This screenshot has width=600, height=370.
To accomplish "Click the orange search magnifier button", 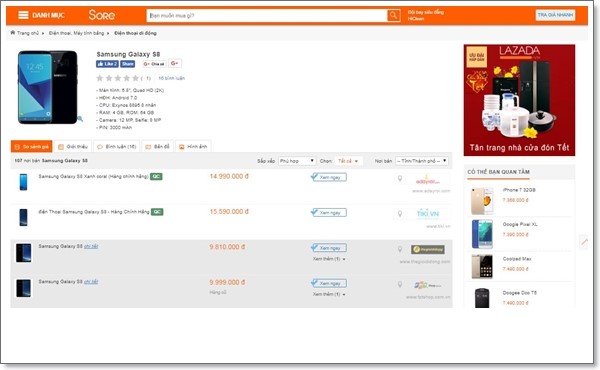I will pyautogui.click(x=393, y=15).
